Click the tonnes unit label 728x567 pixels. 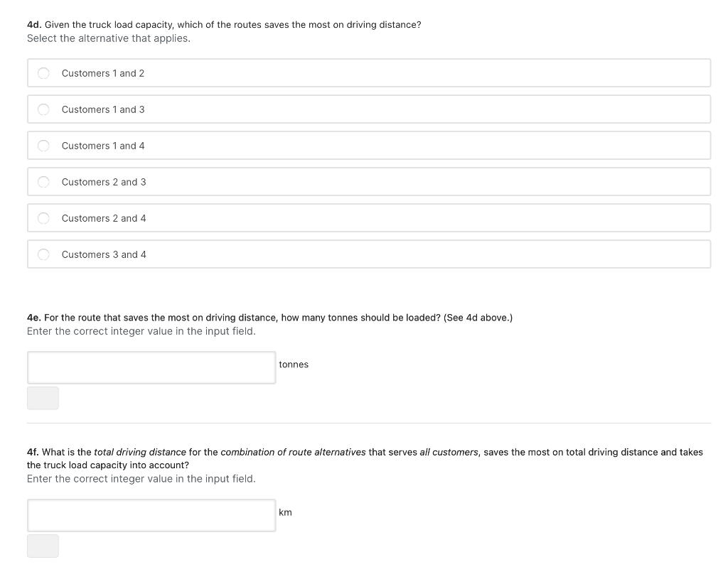click(294, 364)
